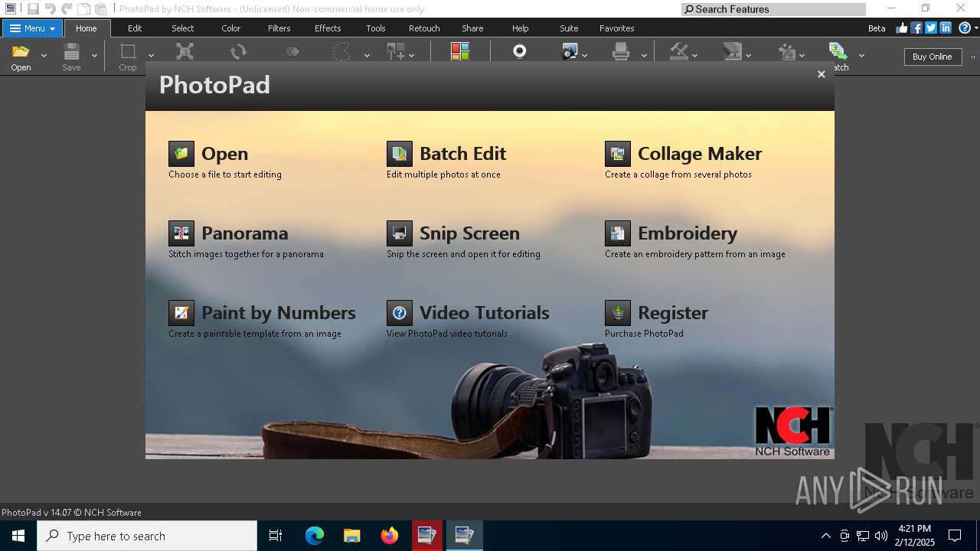Expand the Print dropdown arrow
This screenshot has width=980, height=551.
click(644, 56)
